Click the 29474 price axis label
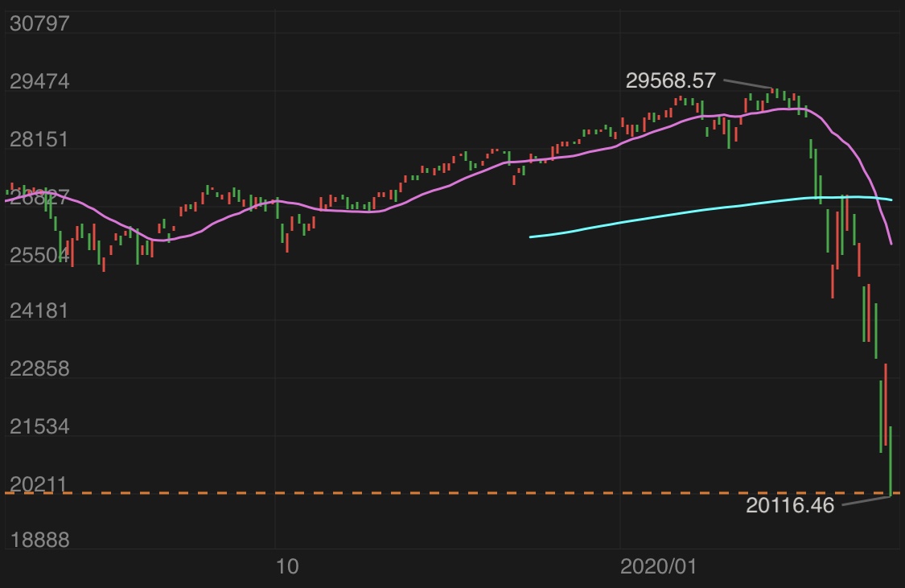 [39, 82]
